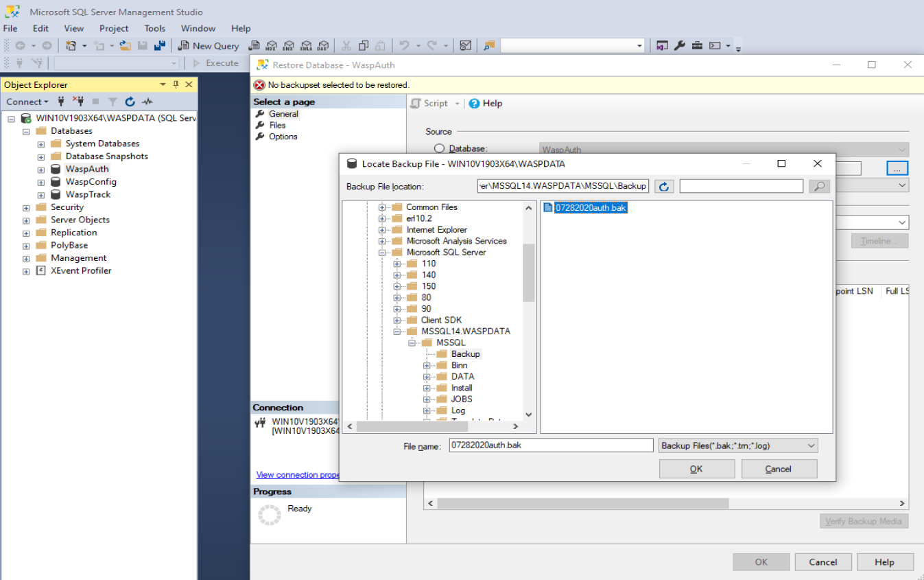This screenshot has height=580, width=924.
Task: Select the Files page in Restore Database
Action: (x=277, y=125)
